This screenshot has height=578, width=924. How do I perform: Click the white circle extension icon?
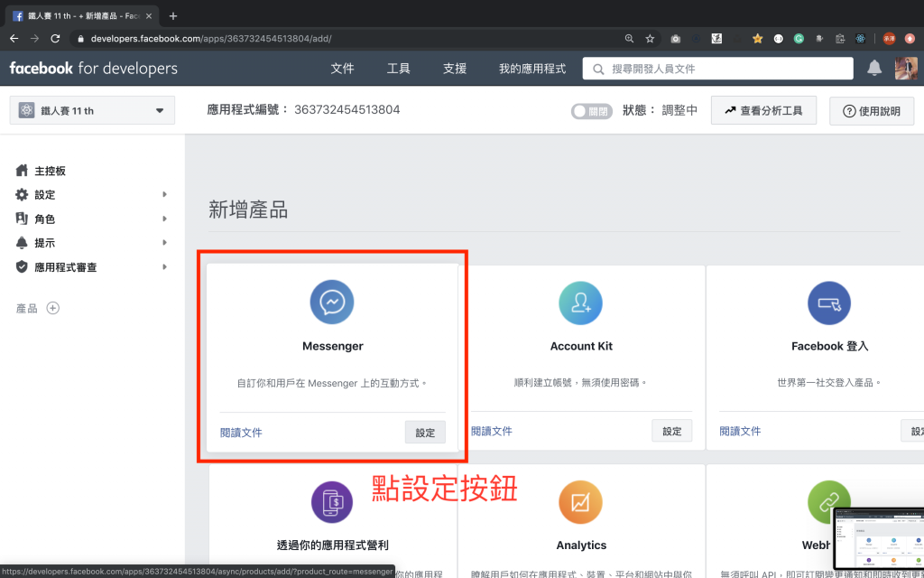[x=779, y=39]
